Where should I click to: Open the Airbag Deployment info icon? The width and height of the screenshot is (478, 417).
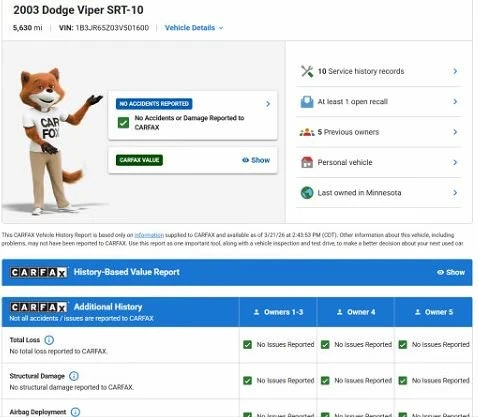pyautogui.click(x=75, y=412)
